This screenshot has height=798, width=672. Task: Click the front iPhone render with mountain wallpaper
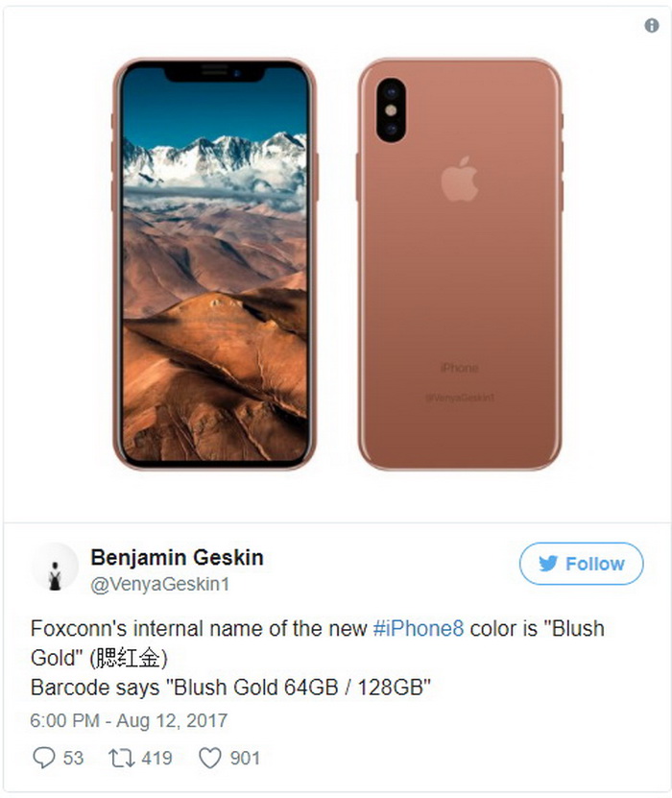(x=215, y=264)
